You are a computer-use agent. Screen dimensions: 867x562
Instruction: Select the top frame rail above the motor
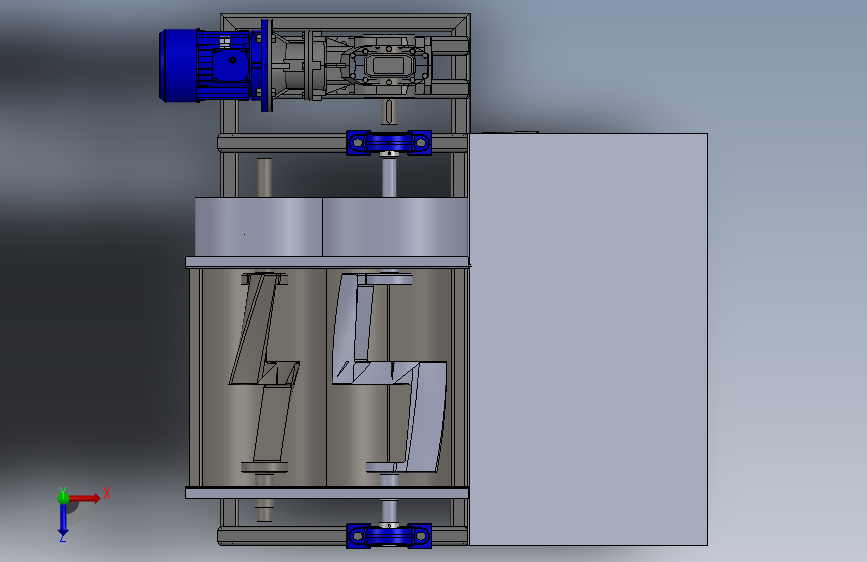(346, 22)
